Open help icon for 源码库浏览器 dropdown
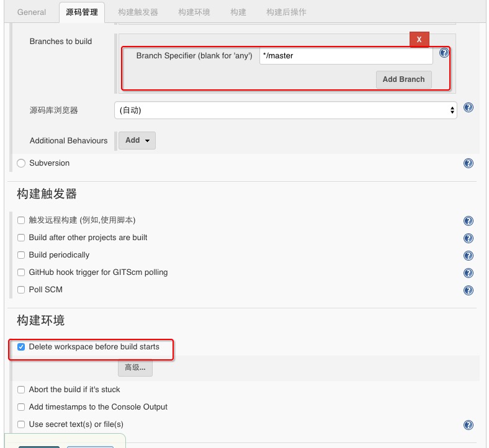 (x=468, y=107)
